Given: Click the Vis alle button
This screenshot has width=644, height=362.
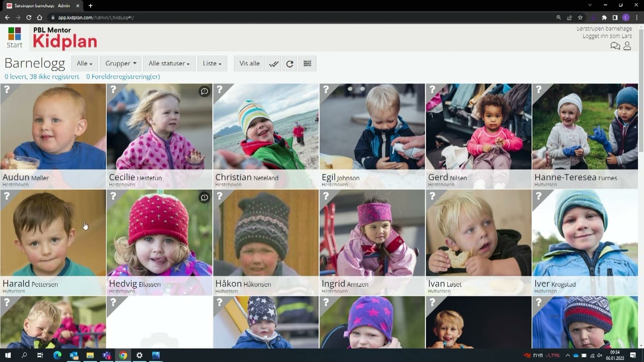Looking at the screenshot, I should [250, 64].
